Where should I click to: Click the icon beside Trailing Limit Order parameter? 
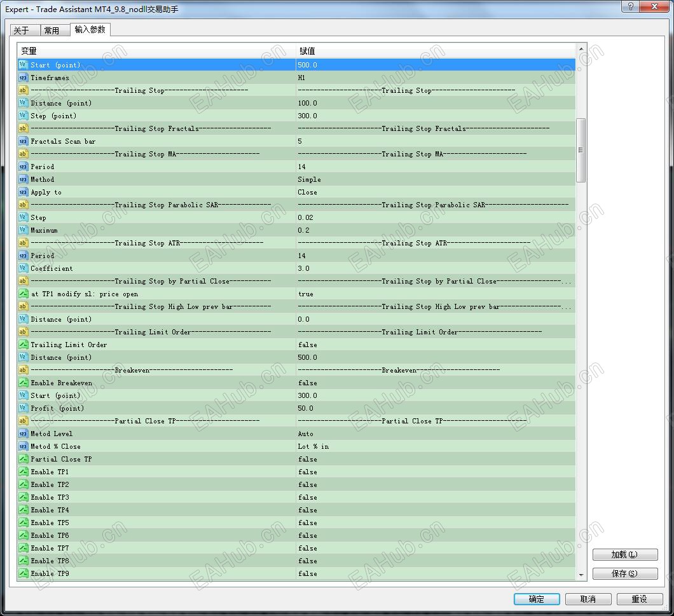[24, 345]
